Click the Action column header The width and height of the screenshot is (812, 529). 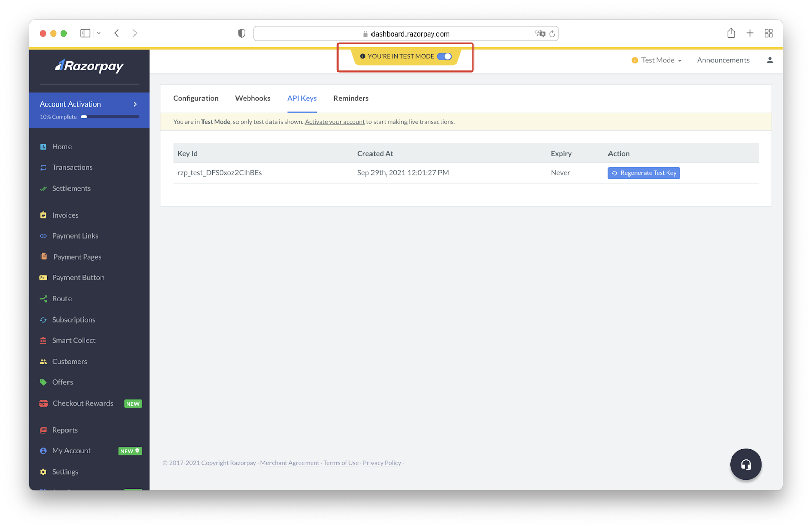pyautogui.click(x=619, y=154)
